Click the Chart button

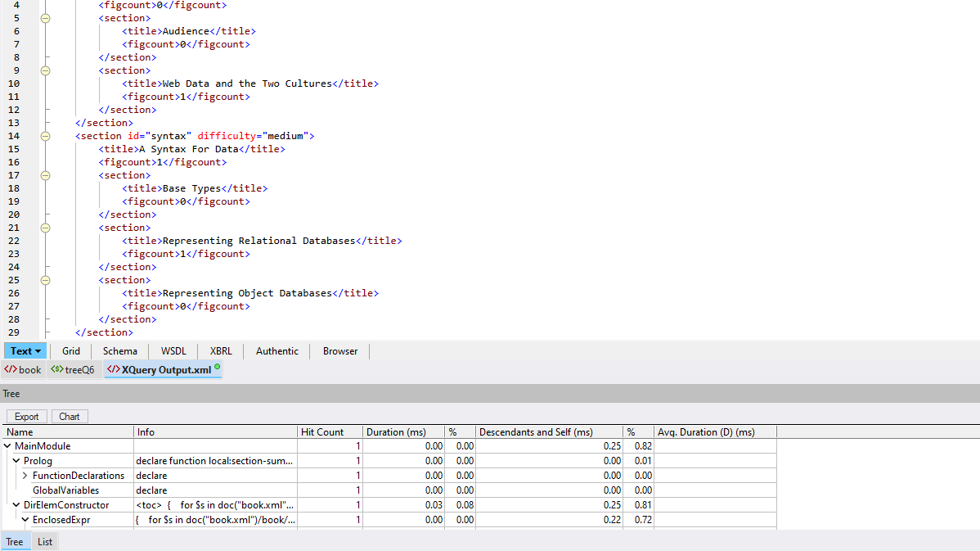[x=70, y=417]
